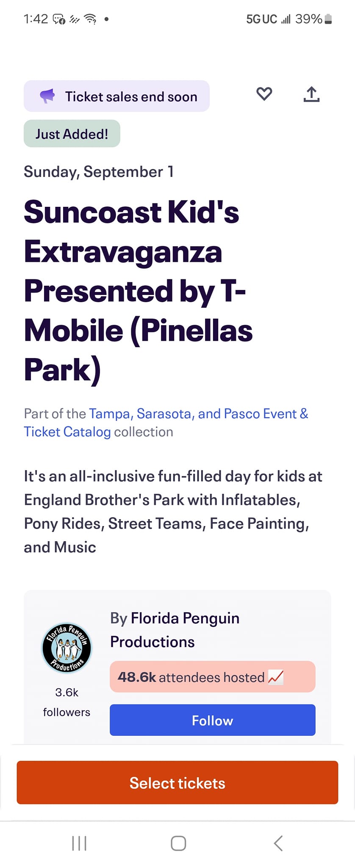355x868 pixels.
Task: Tap the Android home button
Action: click(x=178, y=843)
